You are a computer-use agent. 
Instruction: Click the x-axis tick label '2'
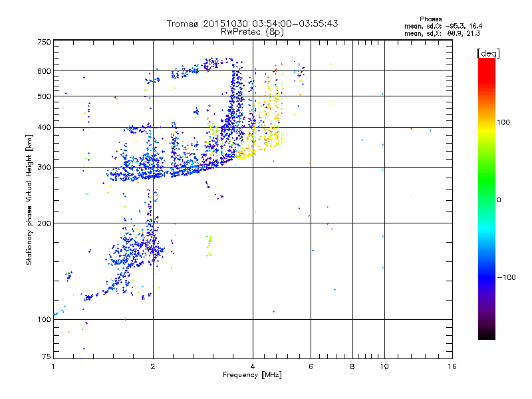pyautogui.click(x=153, y=366)
